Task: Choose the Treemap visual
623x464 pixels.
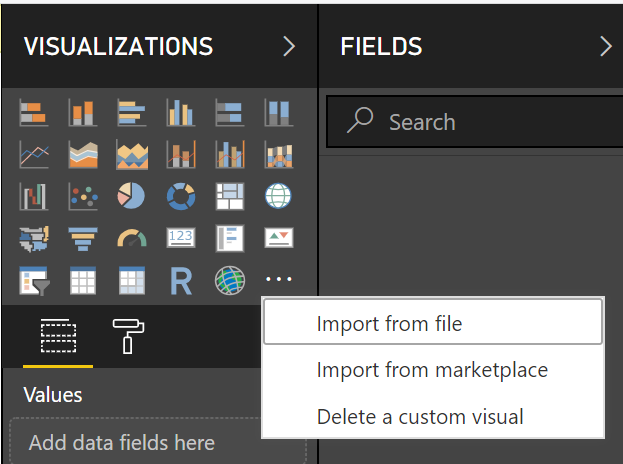Action: click(x=229, y=197)
